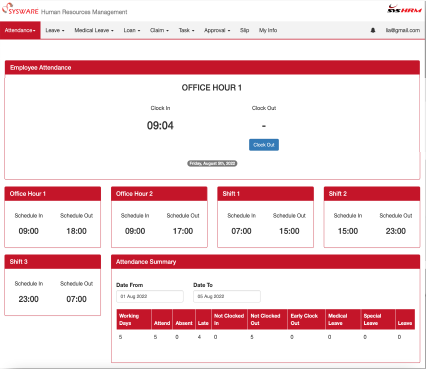426x369 pixels.
Task: Click the Medical Leave column header in table
Action: pos(343,319)
